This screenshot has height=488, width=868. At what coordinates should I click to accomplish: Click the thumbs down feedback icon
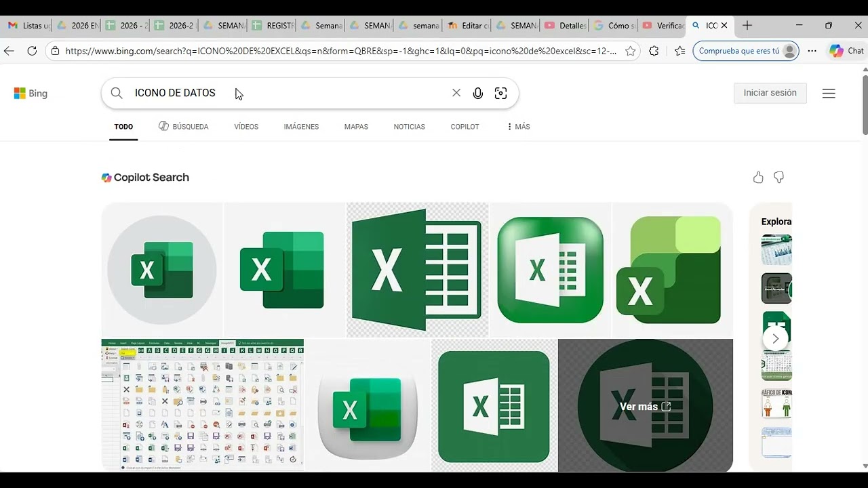click(x=779, y=178)
